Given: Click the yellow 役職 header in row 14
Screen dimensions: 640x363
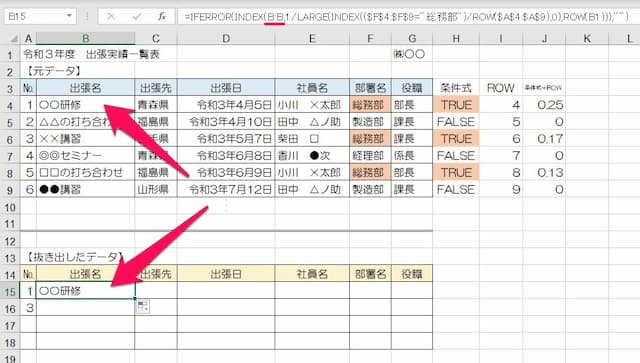Looking at the screenshot, I should click(412, 274).
